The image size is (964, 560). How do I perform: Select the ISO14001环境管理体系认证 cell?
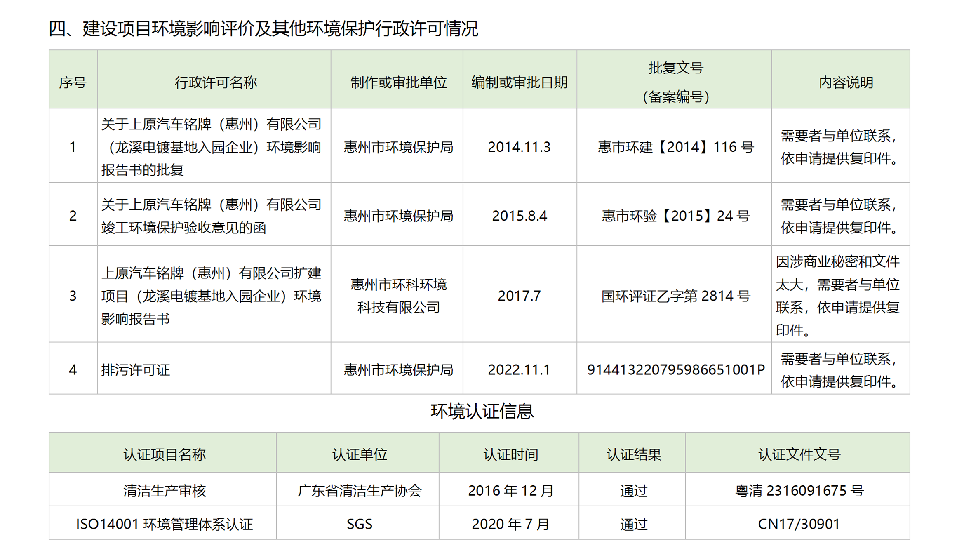pyautogui.click(x=163, y=523)
